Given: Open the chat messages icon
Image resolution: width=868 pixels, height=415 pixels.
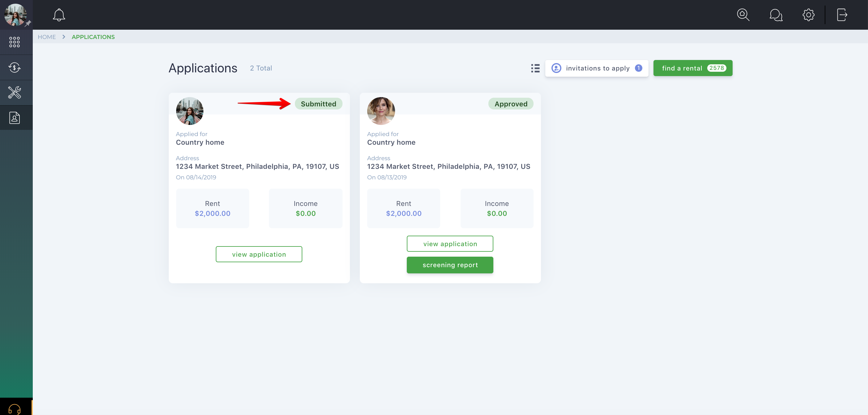Looking at the screenshot, I should pos(776,15).
